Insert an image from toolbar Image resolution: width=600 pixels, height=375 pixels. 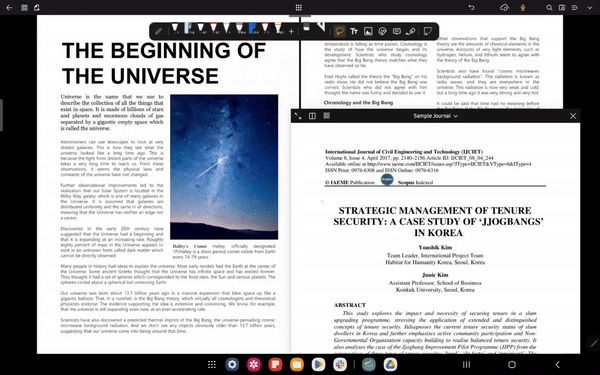point(368,31)
